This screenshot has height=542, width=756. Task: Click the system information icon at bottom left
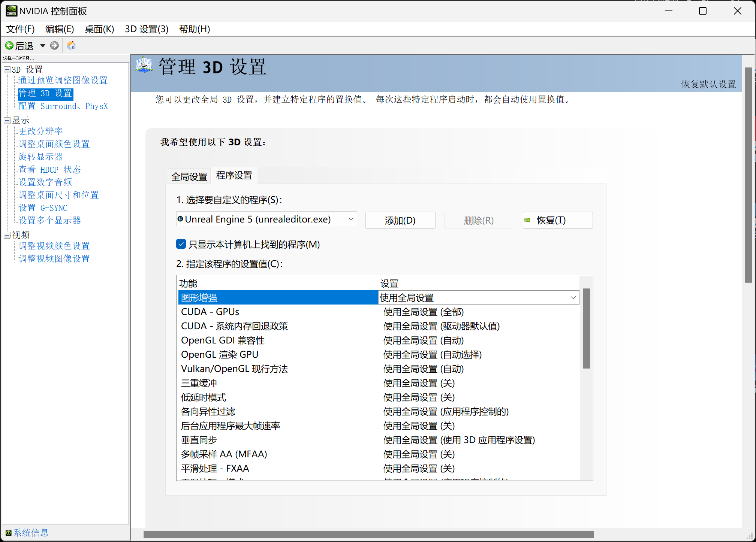(x=8, y=533)
